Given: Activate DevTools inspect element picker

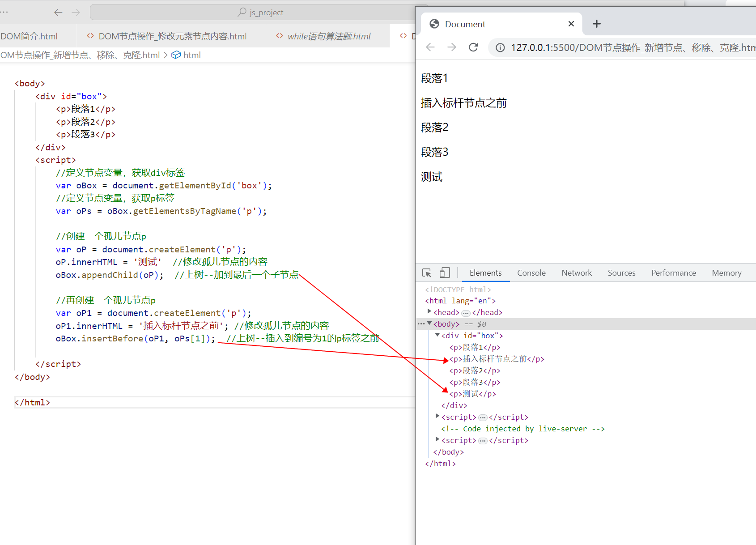Looking at the screenshot, I should (427, 273).
